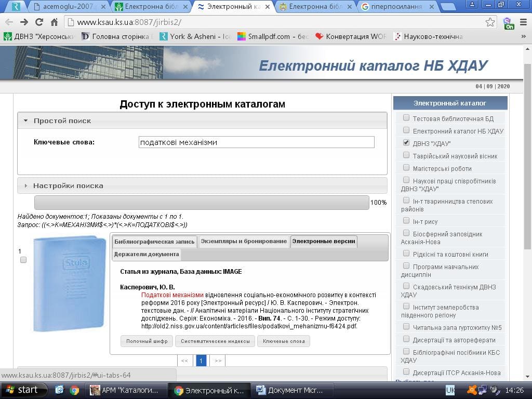Check Інститут землеробства південного регіону checkbox
This screenshot has width=532, height=399.
point(406,307)
